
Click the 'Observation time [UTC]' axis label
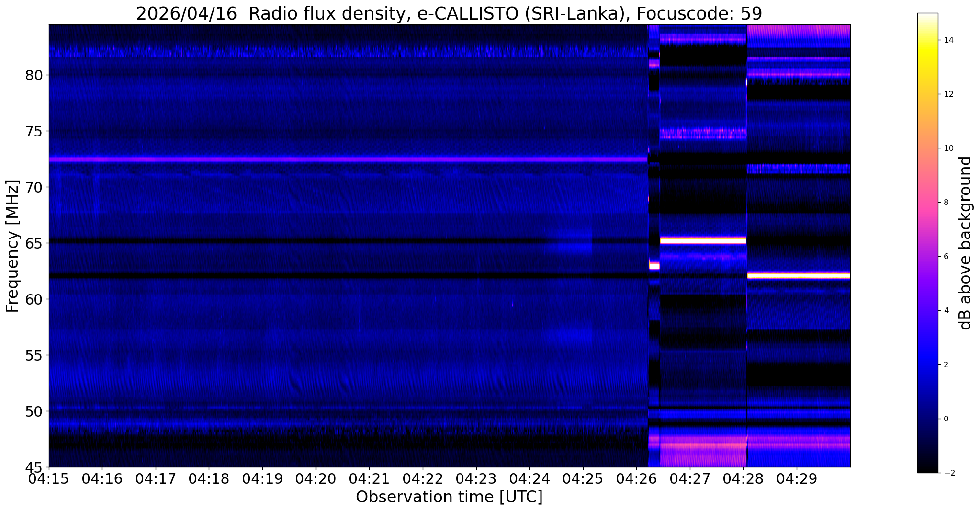pos(449,497)
